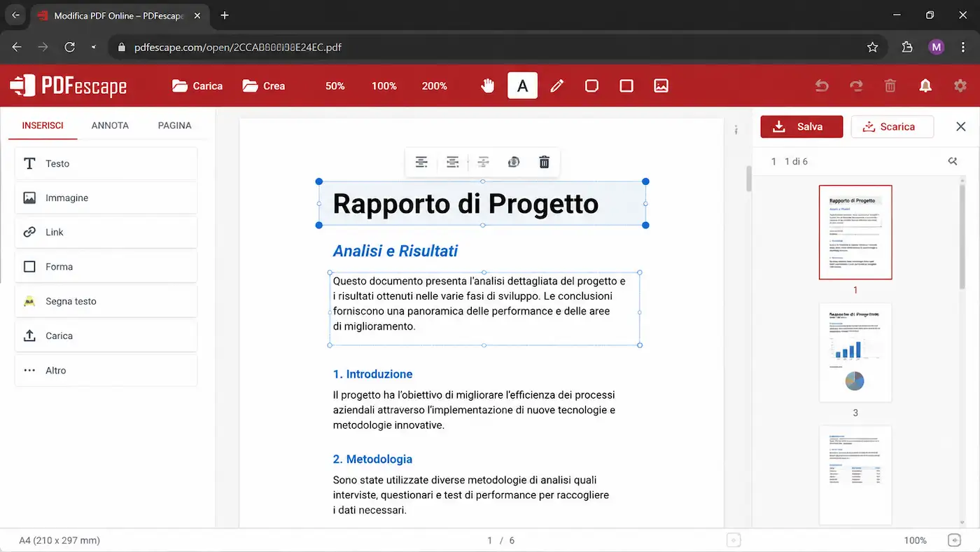Click the '1 di 6' page counter
The height and width of the screenshot is (552, 980).
click(796, 161)
